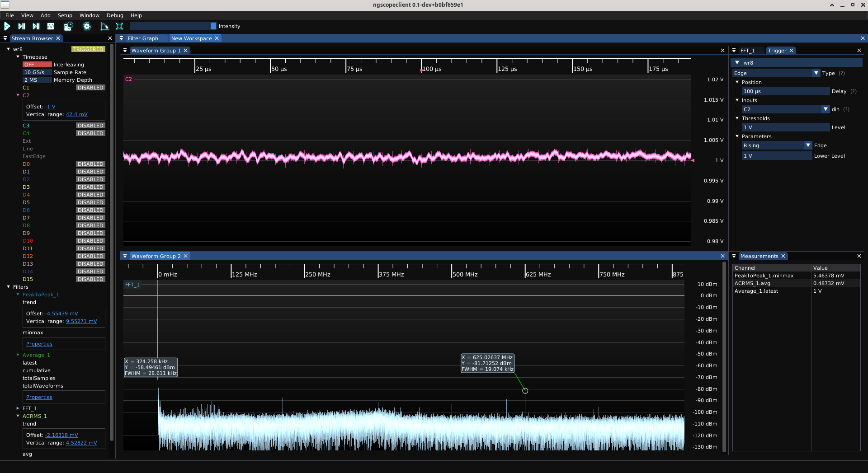Switch to the FFT_1 properties tab

click(747, 51)
